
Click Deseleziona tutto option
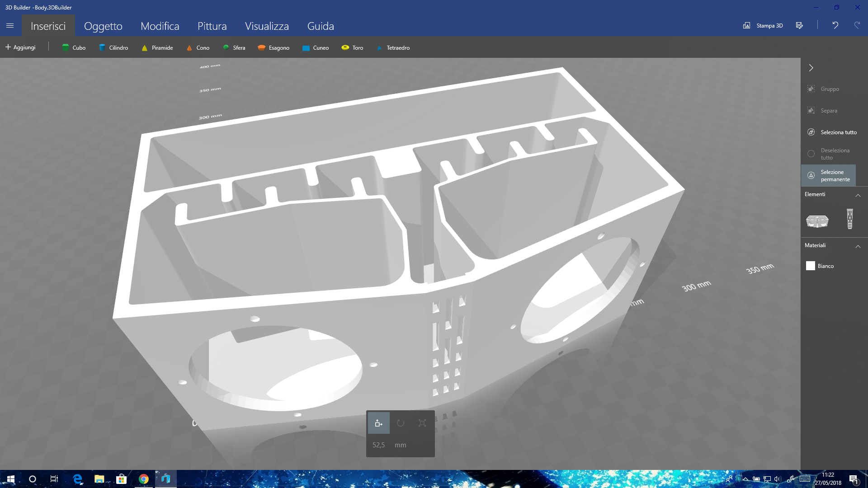829,154
